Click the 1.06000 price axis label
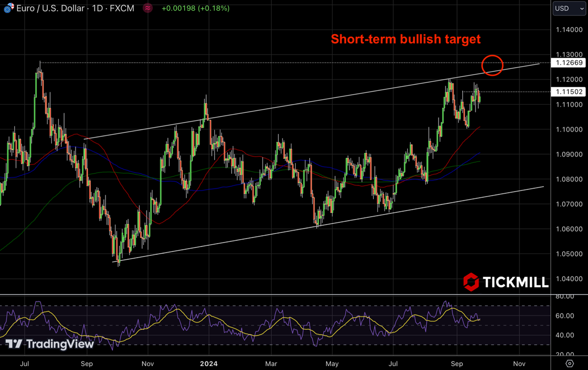 coord(569,229)
